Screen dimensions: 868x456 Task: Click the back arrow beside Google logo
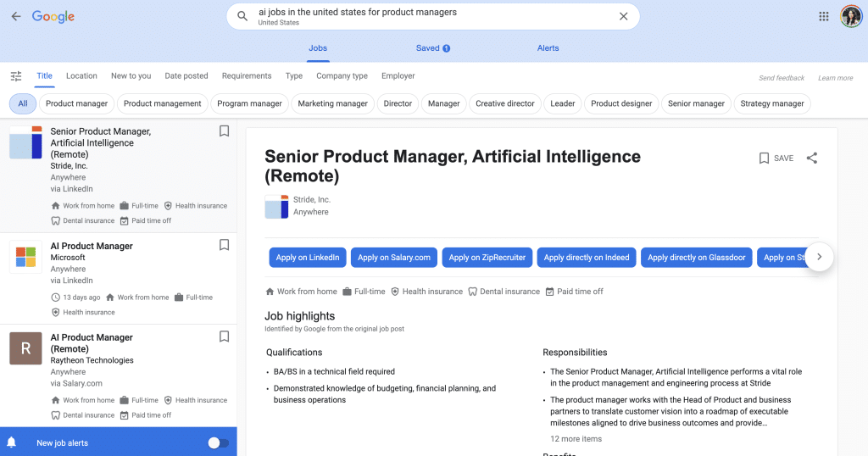tap(16, 16)
